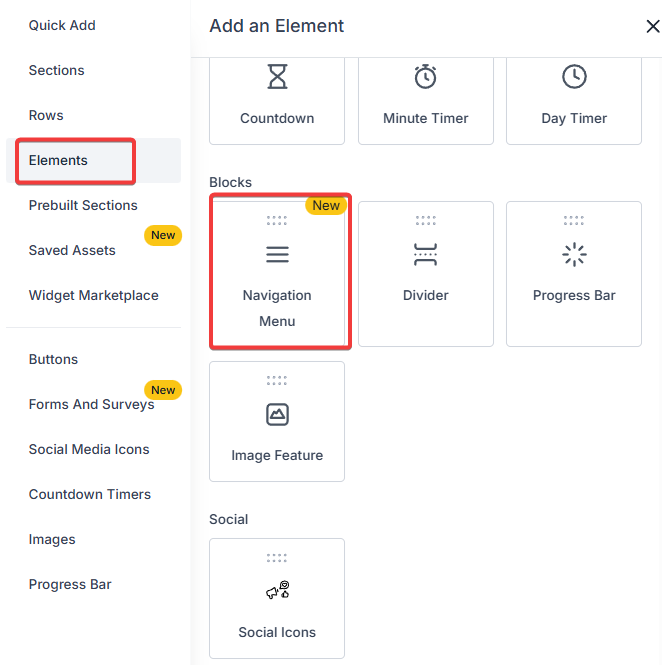Screen dimensions: 662x665
Task: Add the Minute Timer element
Action: (x=425, y=98)
